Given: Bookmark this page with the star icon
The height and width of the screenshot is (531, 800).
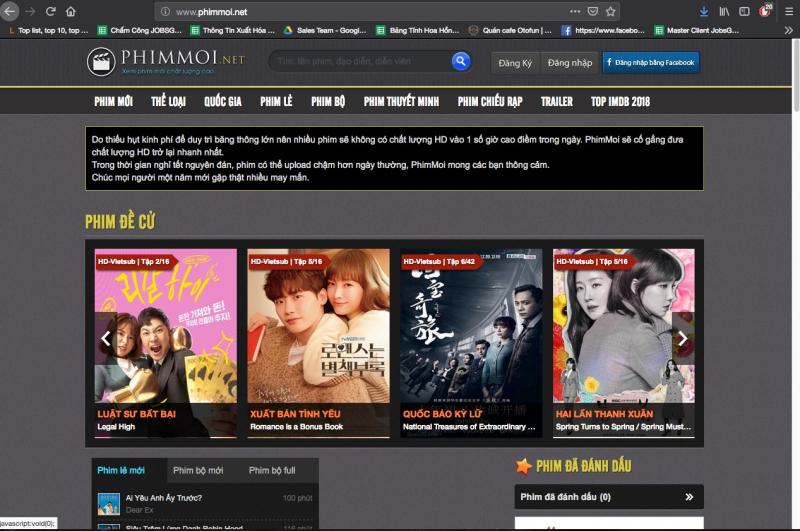Looking at the screenshot, I should (x=611, y=12).
